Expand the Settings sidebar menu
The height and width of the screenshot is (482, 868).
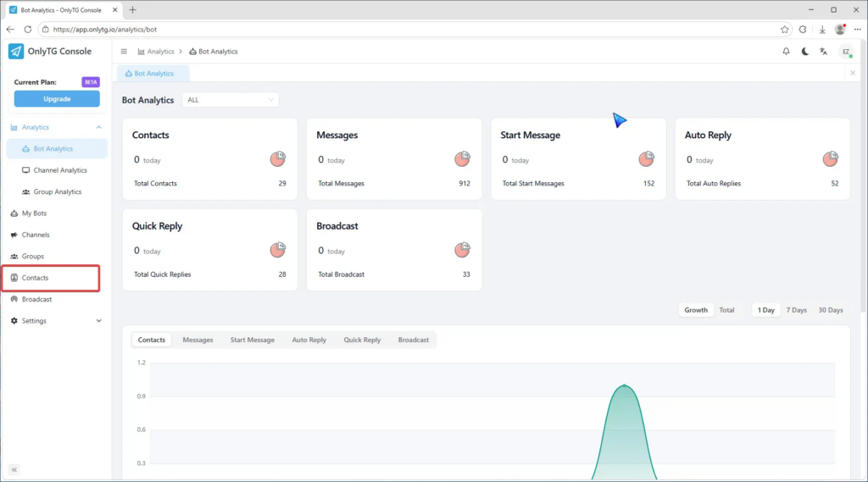tap(56, 321)
